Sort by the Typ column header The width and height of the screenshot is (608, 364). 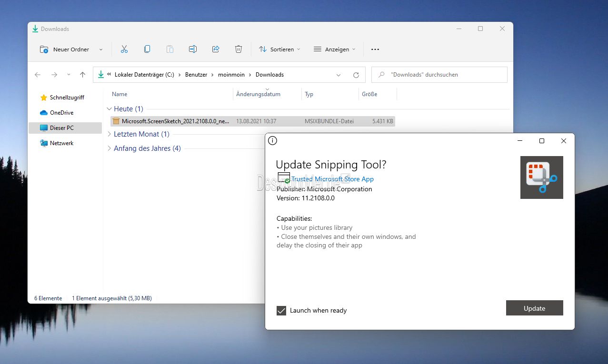point(309,94)
